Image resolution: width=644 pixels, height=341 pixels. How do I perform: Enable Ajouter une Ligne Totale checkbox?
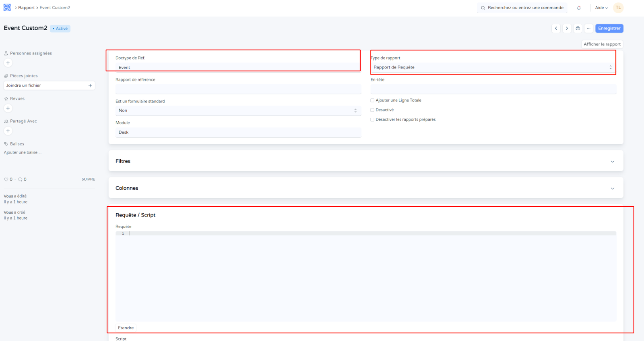click(x=372, y=100)
